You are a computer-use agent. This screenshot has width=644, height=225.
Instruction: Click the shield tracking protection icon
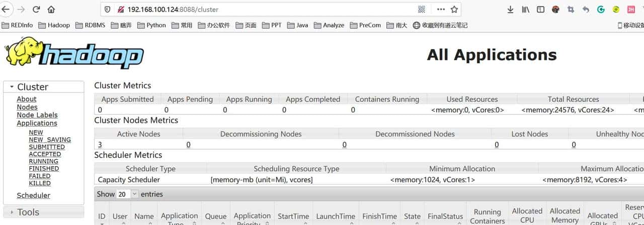click(x=107, y=9)
